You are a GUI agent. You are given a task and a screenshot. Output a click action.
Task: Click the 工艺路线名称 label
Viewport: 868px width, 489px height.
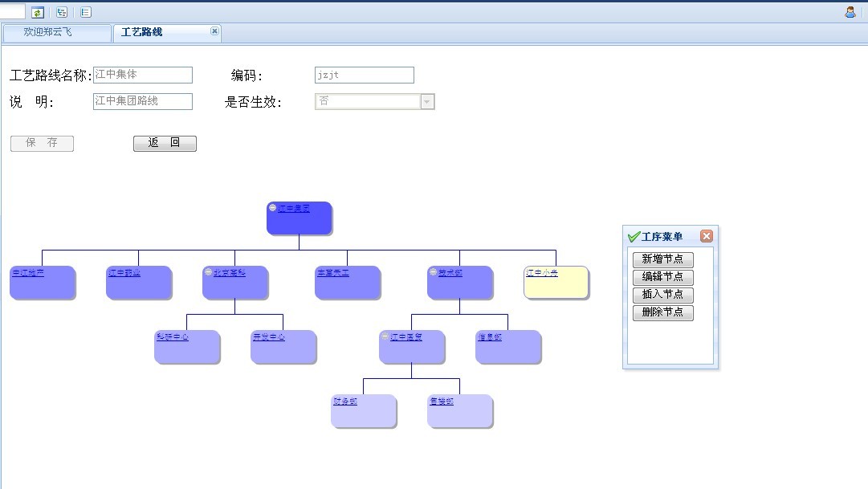tap(51, 75)
